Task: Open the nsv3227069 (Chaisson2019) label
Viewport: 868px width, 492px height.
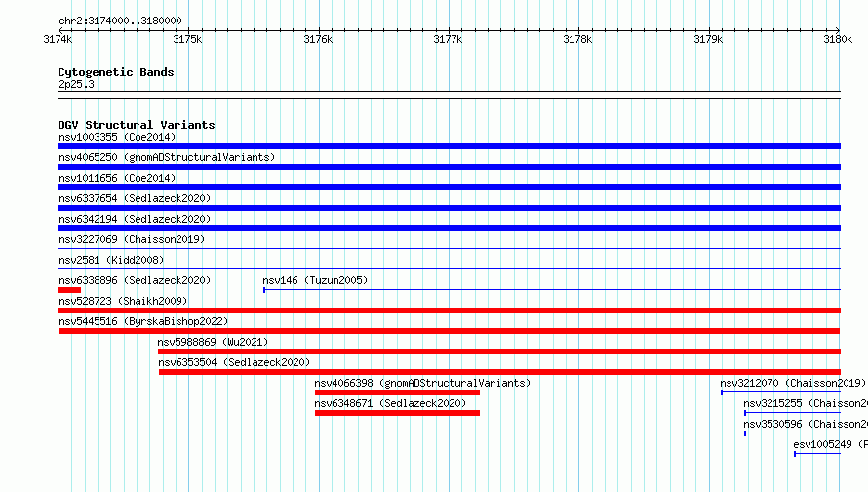Action: [132, 239]
